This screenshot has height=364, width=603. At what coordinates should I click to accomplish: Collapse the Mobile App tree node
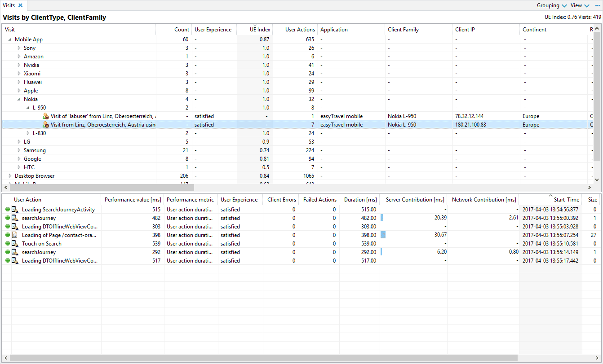[x=10, y=39]
